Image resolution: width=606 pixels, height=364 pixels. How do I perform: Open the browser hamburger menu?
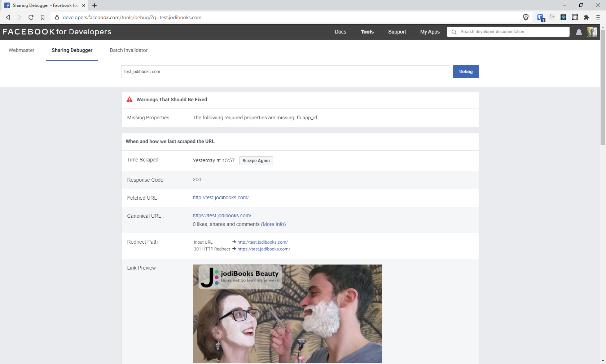coord(598,17)
